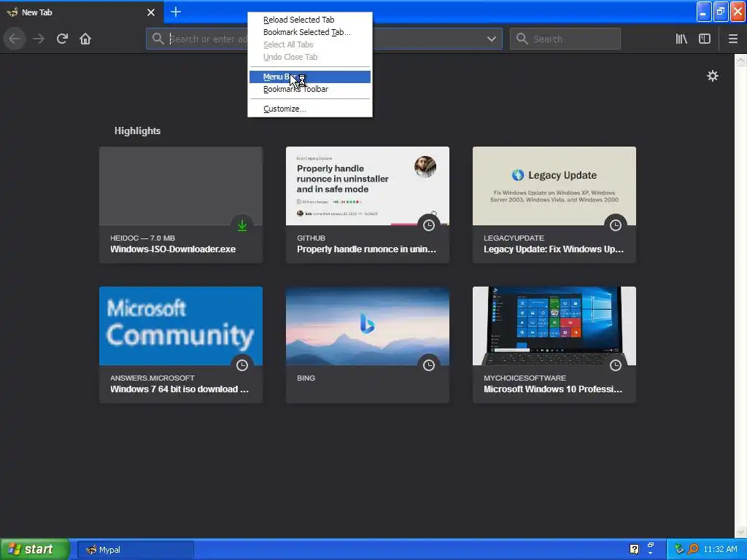
Task: Click history clock on Bing card
Action: (x=429, y=365)
